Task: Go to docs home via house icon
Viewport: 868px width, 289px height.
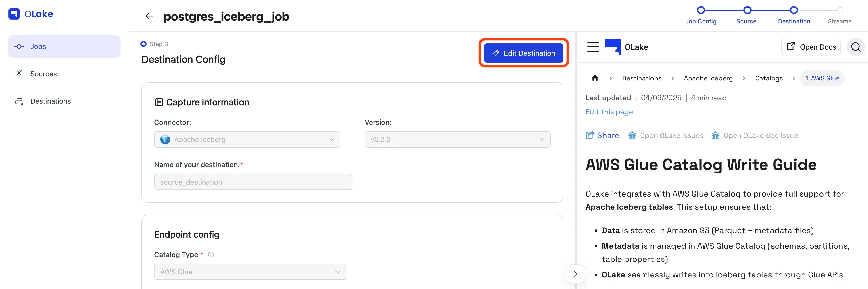Action: [x=595, y=78]
